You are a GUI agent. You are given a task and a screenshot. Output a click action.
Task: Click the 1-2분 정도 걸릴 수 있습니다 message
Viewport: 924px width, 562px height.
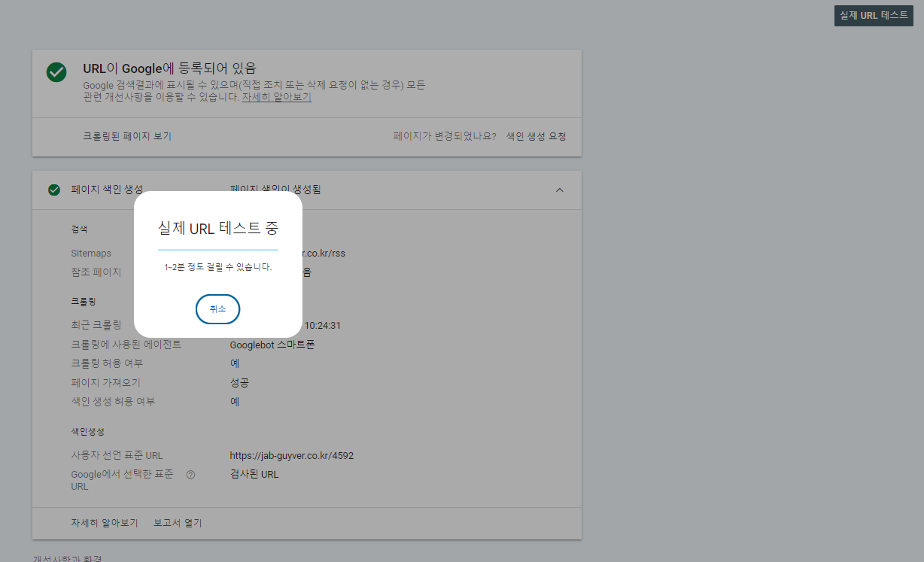click(217, 267)
